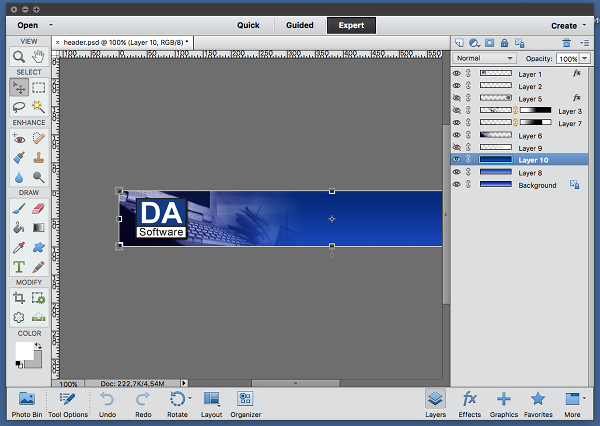Select the Clone Stamp tool
Screen dimensions: 600x426
pyautogui.click(x=38, y=157)
